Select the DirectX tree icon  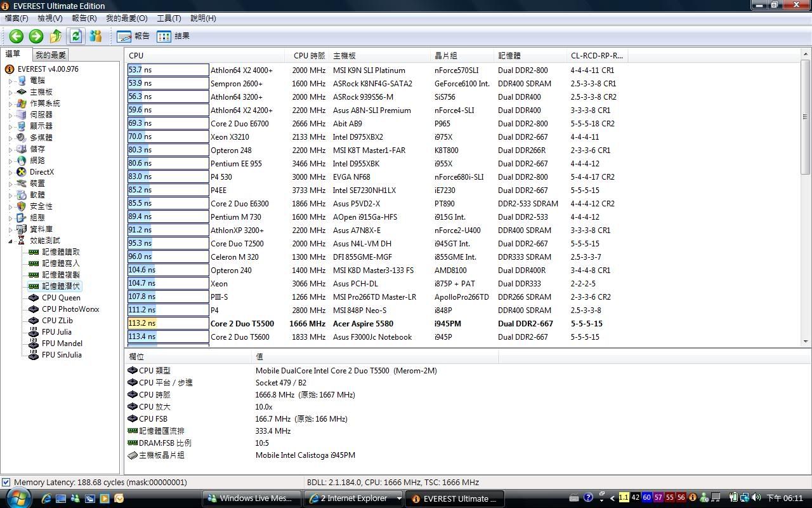pyautogui.click(x=22, y=172)
